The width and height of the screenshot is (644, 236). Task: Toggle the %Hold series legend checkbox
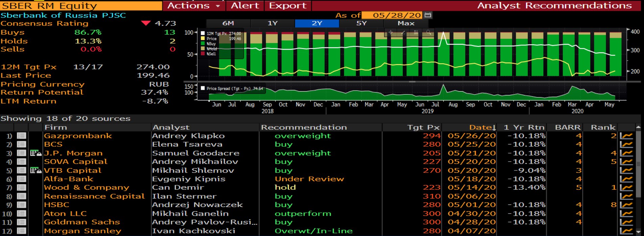203,49
